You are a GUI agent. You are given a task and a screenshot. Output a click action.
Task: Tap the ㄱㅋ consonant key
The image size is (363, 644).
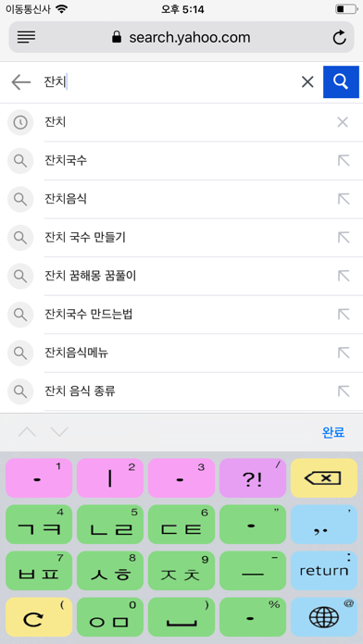click(x=39, y=525)
